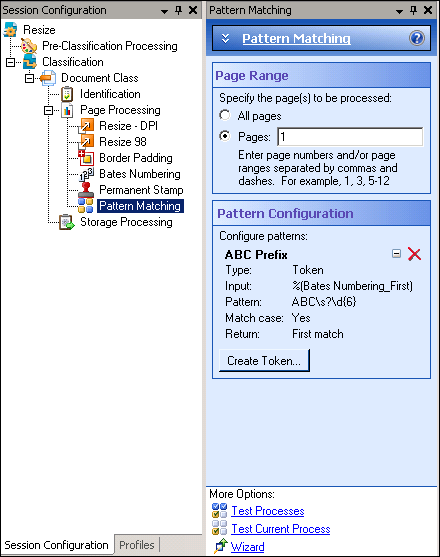Collapse the Document Class node
Image resolution: width=440 pixels, height=557 pixels.
click(x=29, y=78)
